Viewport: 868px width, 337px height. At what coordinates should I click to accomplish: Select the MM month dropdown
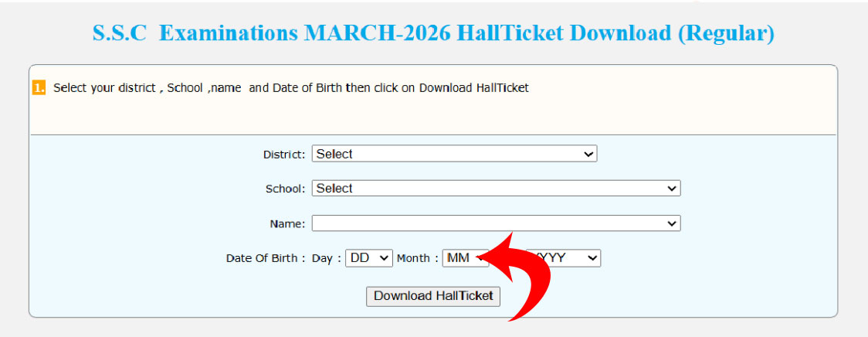pyautogui.click(x=462, y=258)
